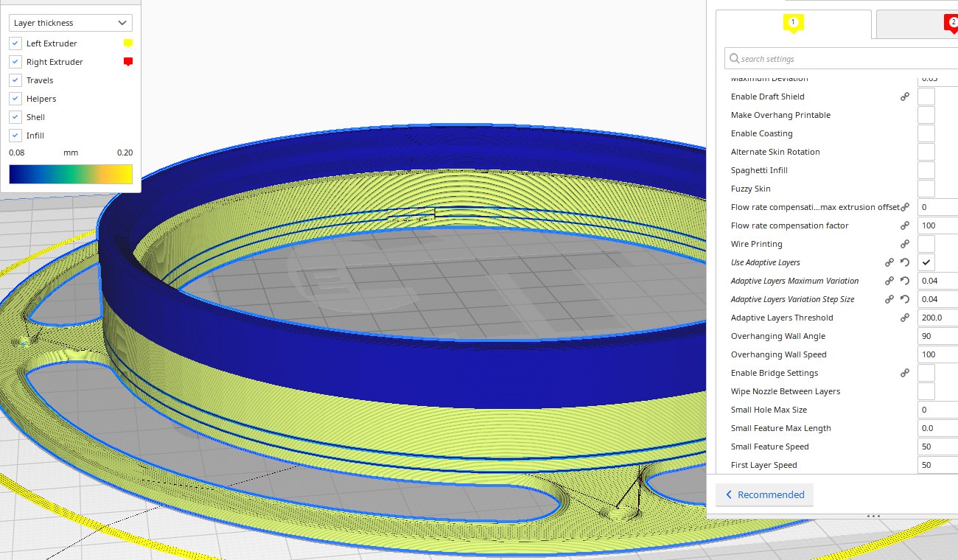Edit Small Feature Speed value 50

[938, 447]
